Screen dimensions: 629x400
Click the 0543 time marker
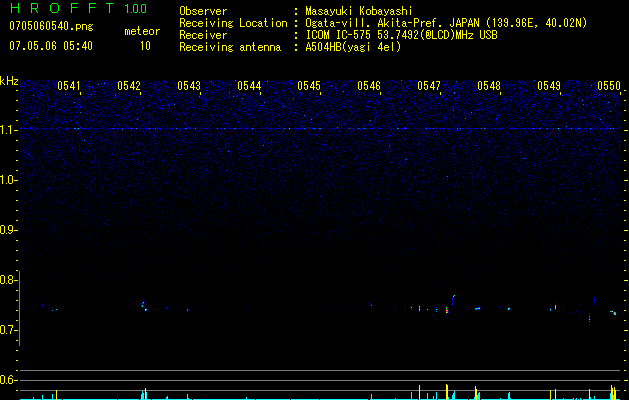pos(189,86)
